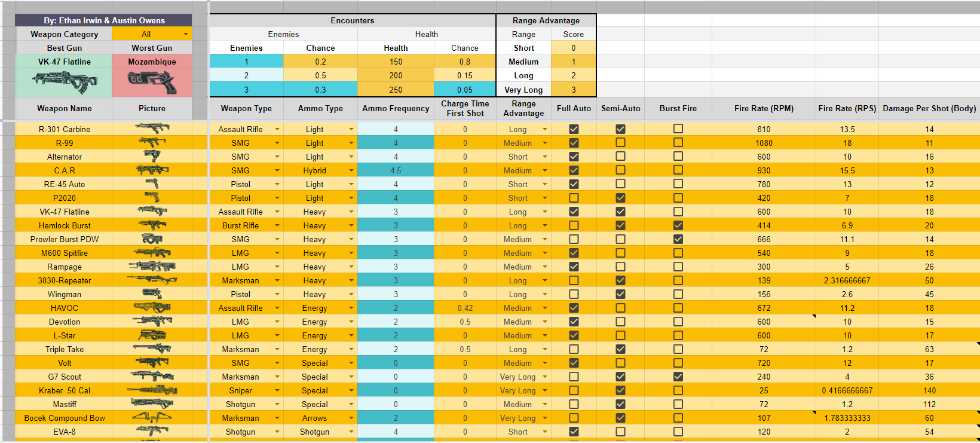Select the Health 250 cell

click(x=396, y=90)
